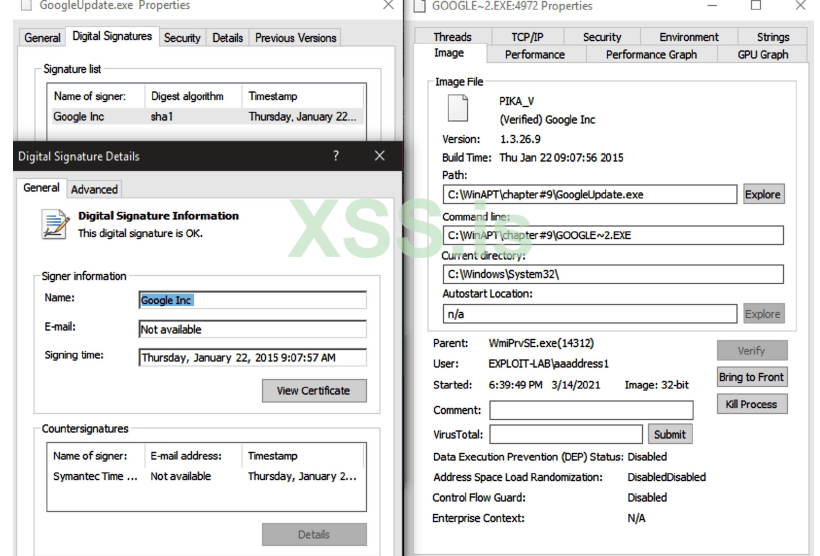
Task: Click the View Certificate button
Action: coord(314,391)
